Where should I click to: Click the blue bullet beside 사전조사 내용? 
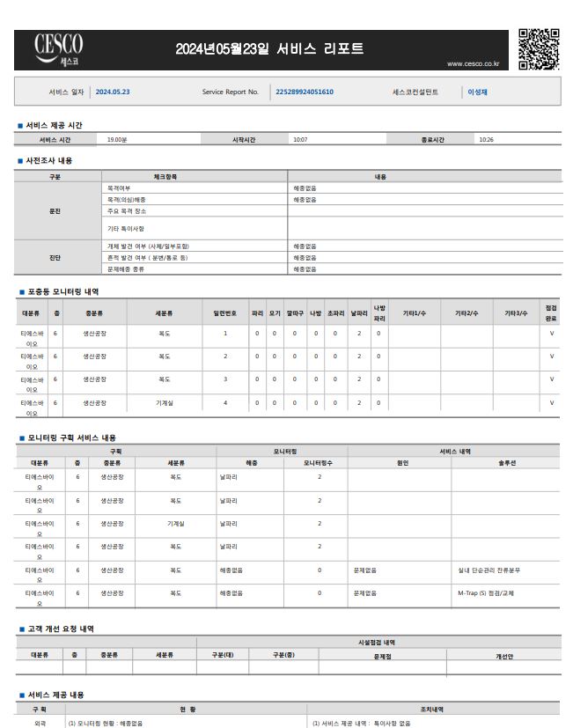pyautogui.click(x=20, y=161)
